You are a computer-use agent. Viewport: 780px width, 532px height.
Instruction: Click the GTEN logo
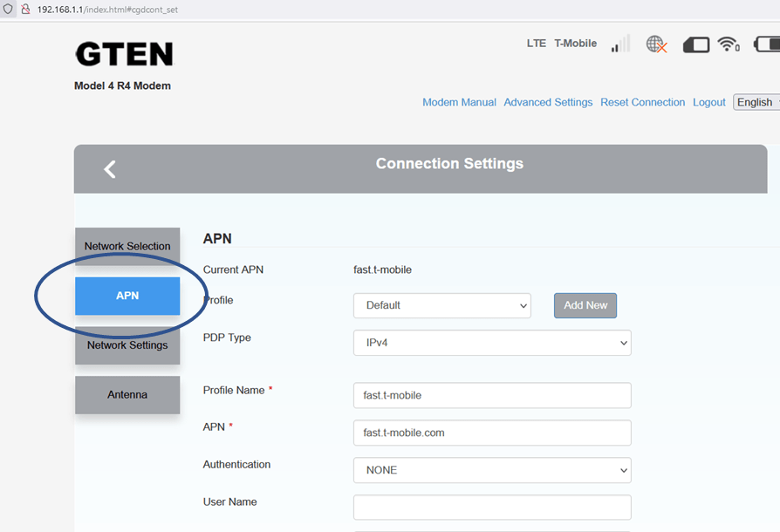coord(124,54)
